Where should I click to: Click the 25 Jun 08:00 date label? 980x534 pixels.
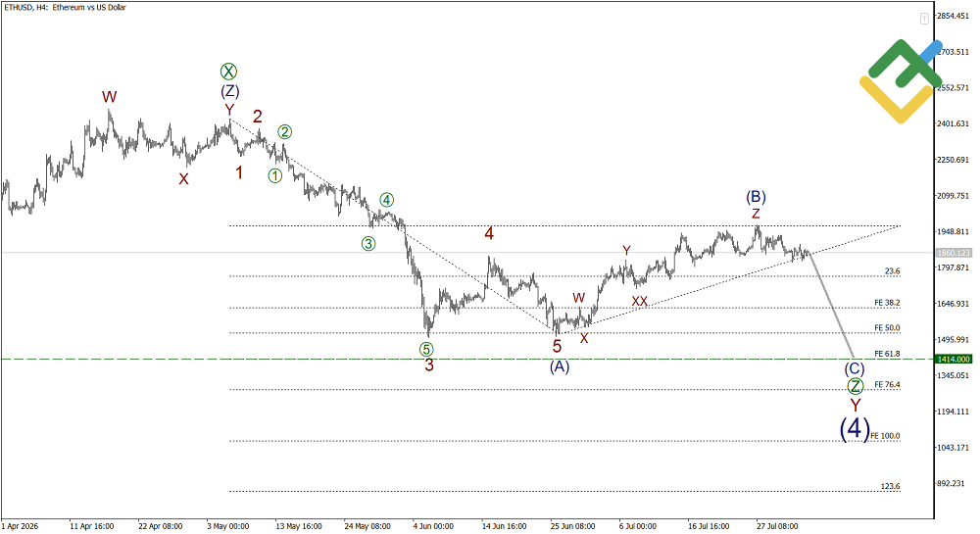[x=573, y=526]
